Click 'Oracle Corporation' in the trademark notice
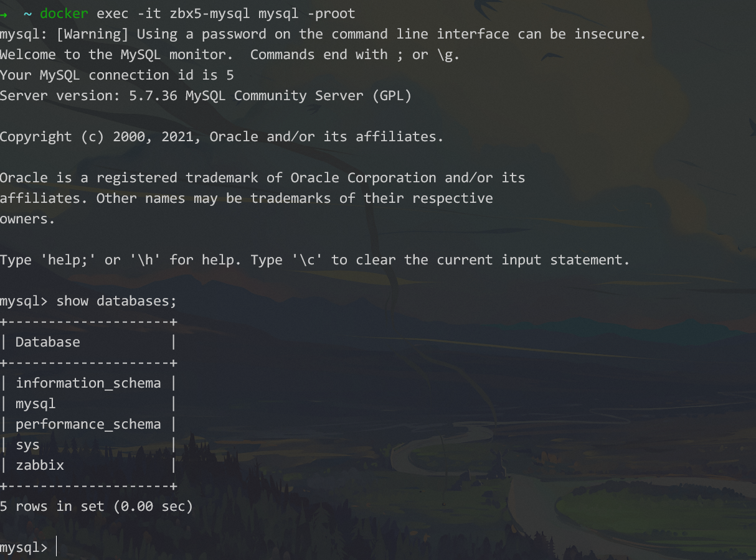This screenshot has height=560, width=756. [363, 178]
